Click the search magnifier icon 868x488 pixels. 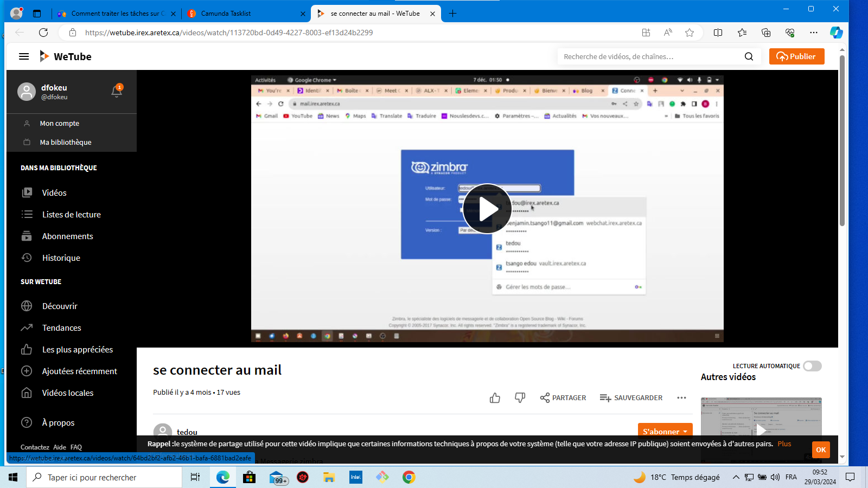point(749,56)
